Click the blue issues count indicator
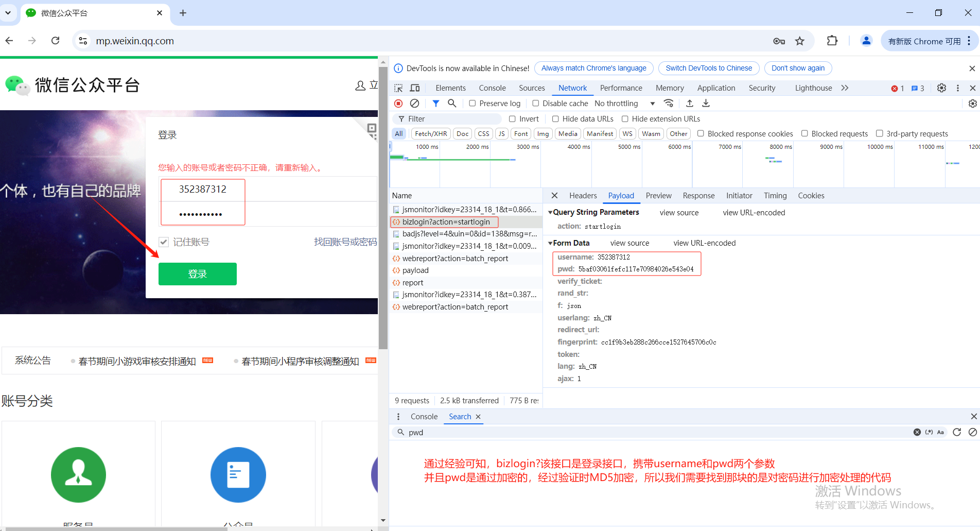The image size is (980, 531). [x=918, y=89]
